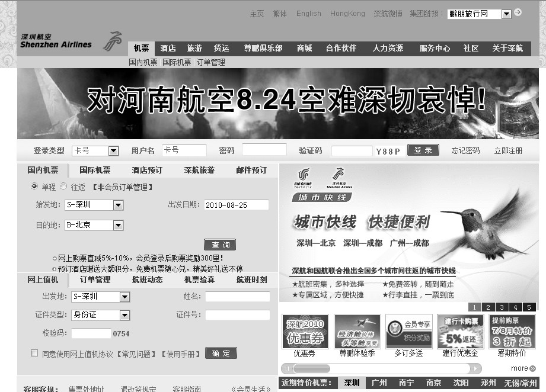Open the 深航2010 优惠券 promo thumbnail
Image resolution: width=546 pixels, height=392 pixels.
pyautogui.click(x=305, y=332)
